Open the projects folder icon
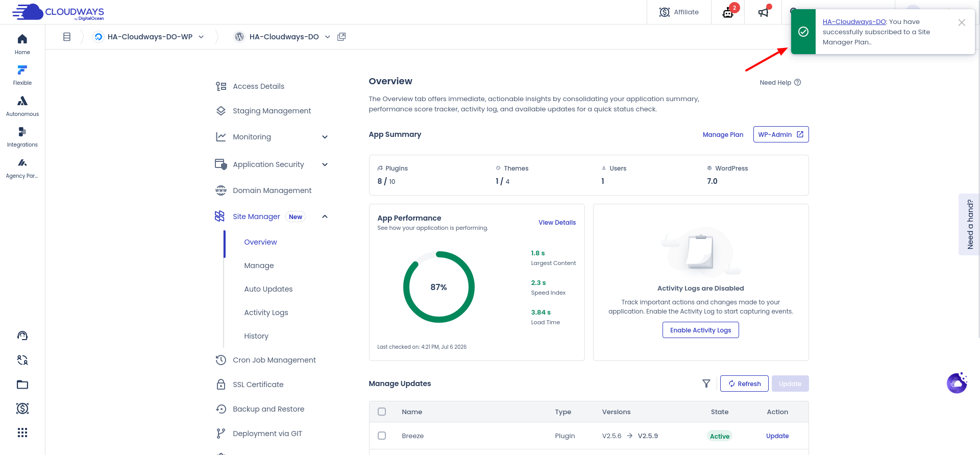The height and width of the screenshot is (455, 980). [22, 385]
